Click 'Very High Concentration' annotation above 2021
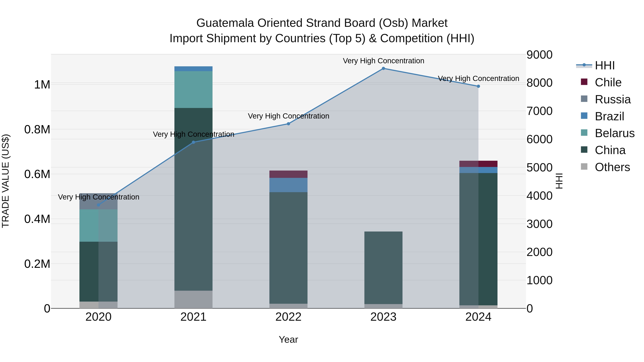 pyautogui.click(x=194, y=134)
